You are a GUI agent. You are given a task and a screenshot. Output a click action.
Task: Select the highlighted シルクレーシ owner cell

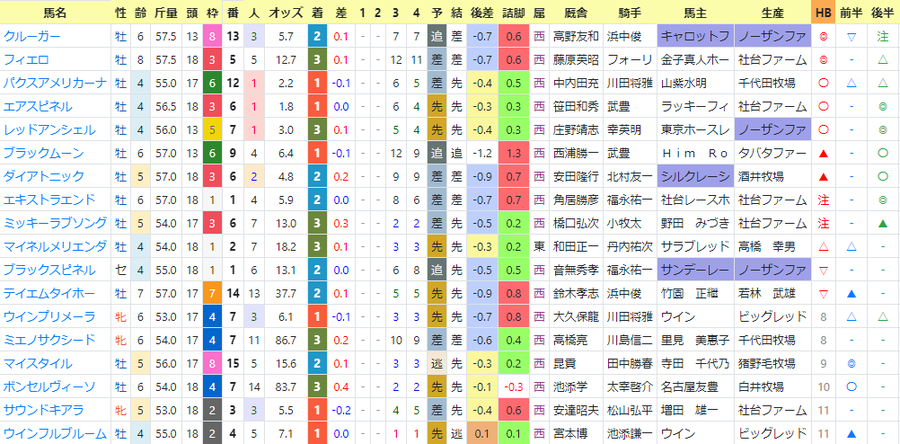click(696, 177)
